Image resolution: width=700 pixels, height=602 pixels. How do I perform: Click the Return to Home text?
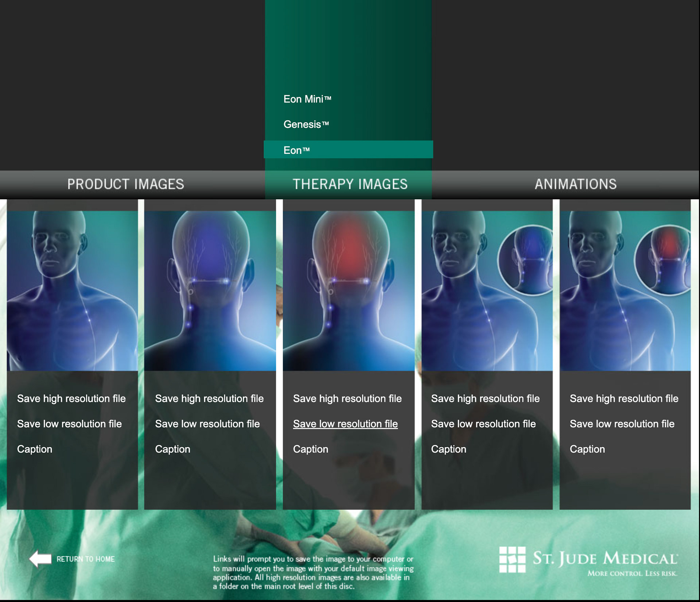85,559
